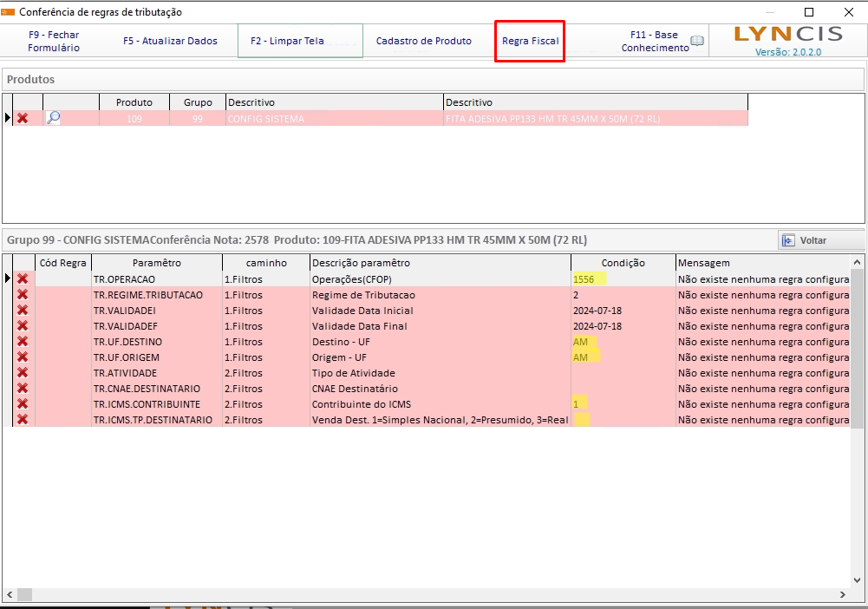The width and height of the screenshot is (868, 609).
Task: Open the Regra Fiscal menu item
Action: click(530, 41)
